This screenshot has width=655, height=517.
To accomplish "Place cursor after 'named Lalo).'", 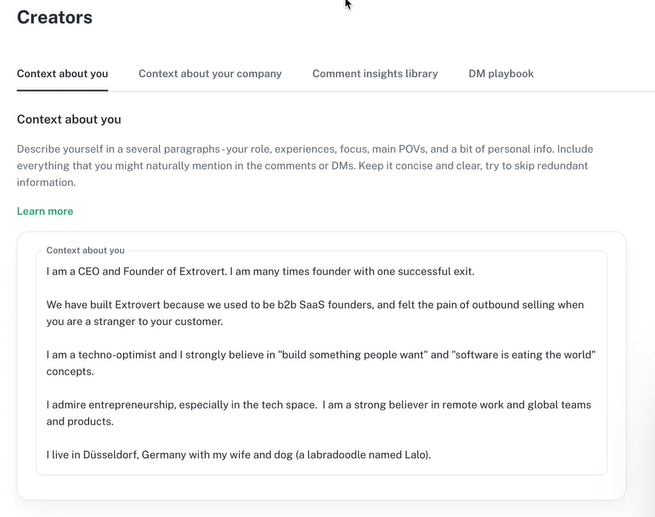I will click(432, 455).
